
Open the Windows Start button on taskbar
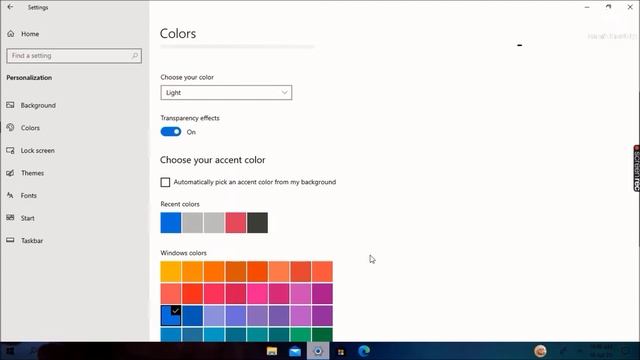(x=10, y=351)
